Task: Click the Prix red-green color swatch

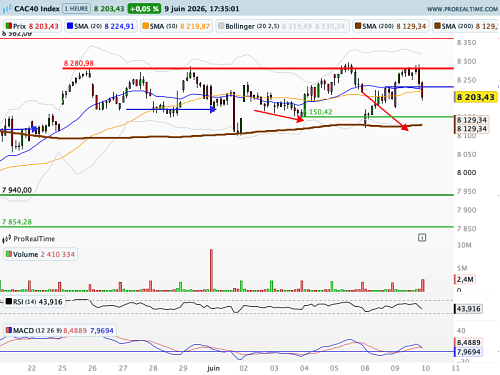Action: coord(9,26)
